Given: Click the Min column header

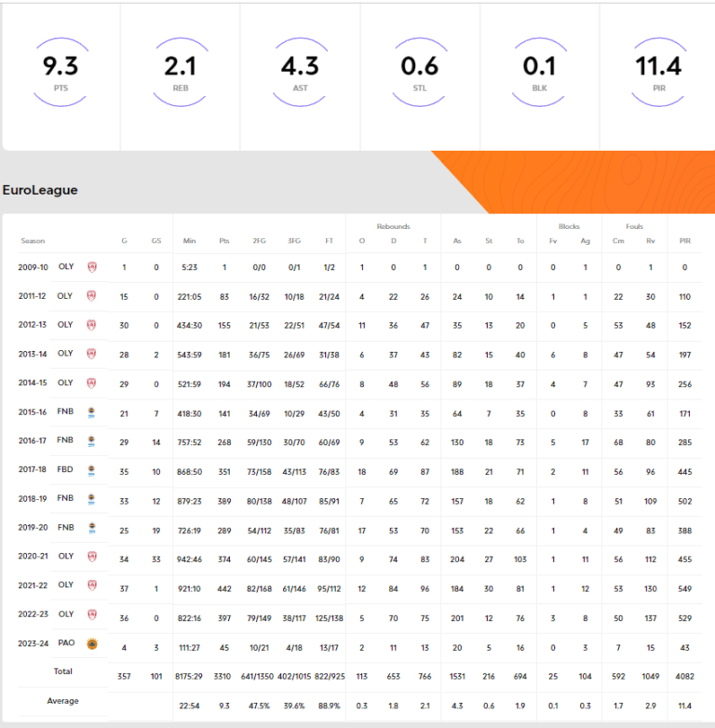Looking at the screenshot, I should tap(190, 241).
